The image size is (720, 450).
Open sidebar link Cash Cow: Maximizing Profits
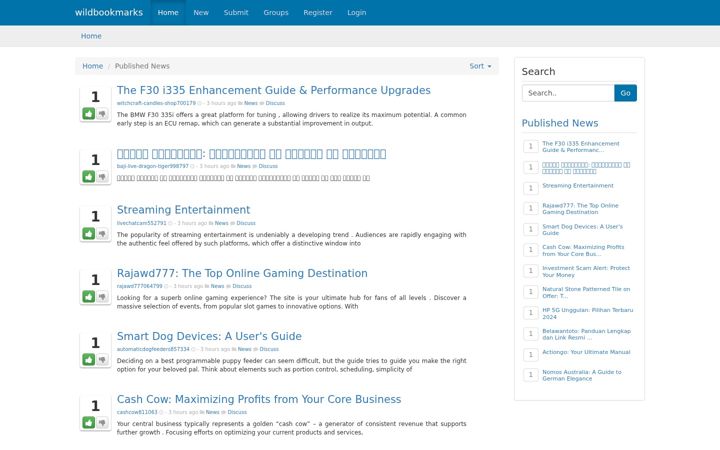point(583,250)
